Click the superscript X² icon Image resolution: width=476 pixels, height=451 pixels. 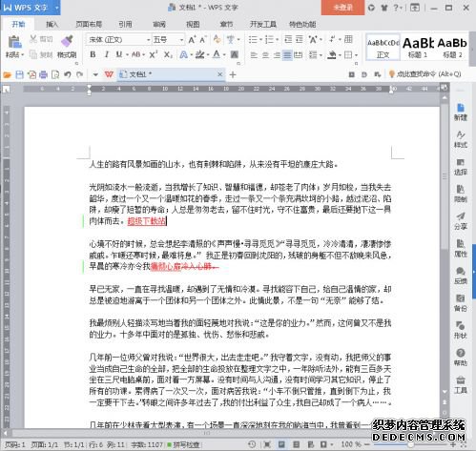click(153, 54)
